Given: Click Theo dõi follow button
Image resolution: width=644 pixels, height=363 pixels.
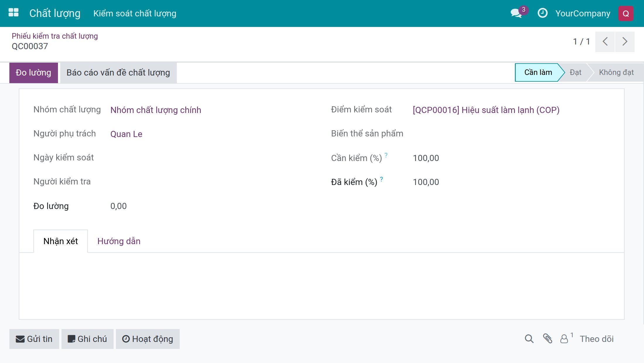Looking at the screenshot, I should (597, 339).
